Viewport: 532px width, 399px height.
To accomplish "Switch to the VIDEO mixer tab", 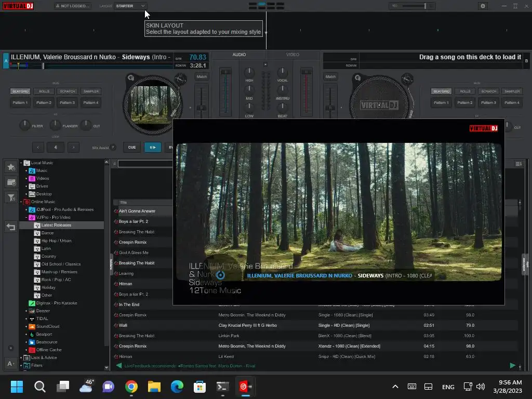I will point(292,55).
